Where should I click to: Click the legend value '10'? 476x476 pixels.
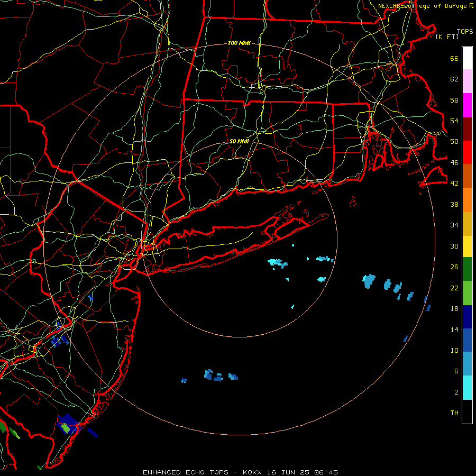tap(454, 350)
